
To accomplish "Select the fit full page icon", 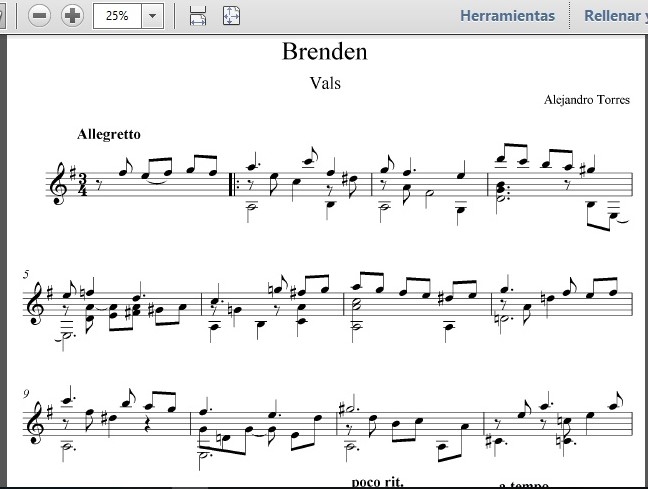I will (231, 15).
